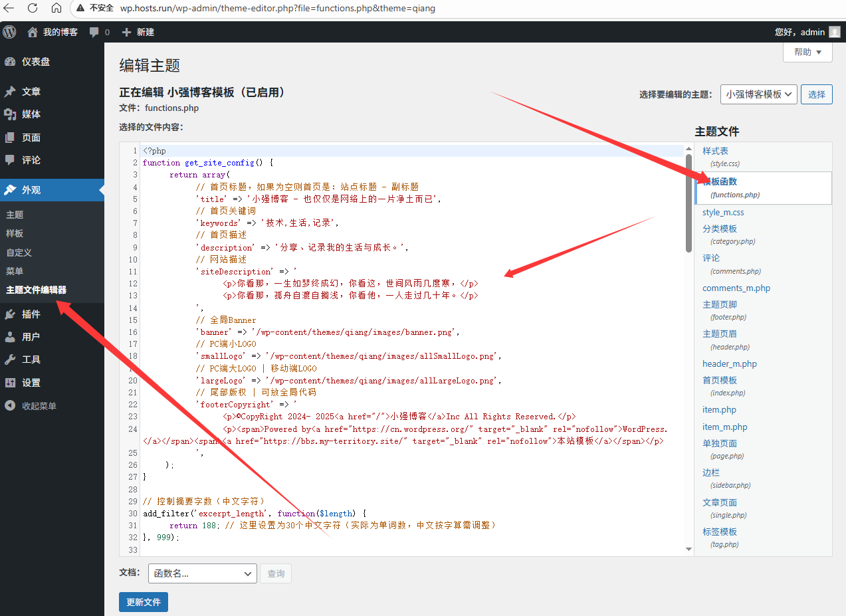Click the plus icon for 新建
Screen dimensions: 846x616
coord(126,32)
